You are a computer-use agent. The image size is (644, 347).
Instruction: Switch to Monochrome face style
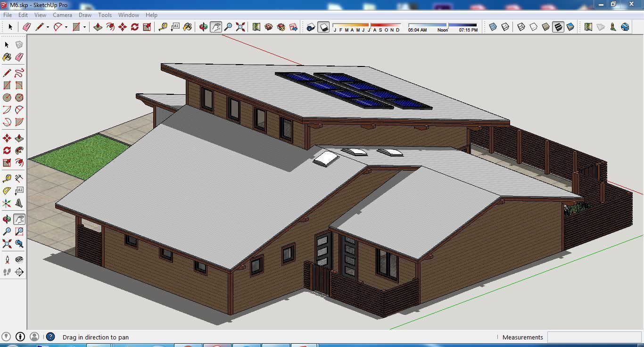click(x=570, y=27)
